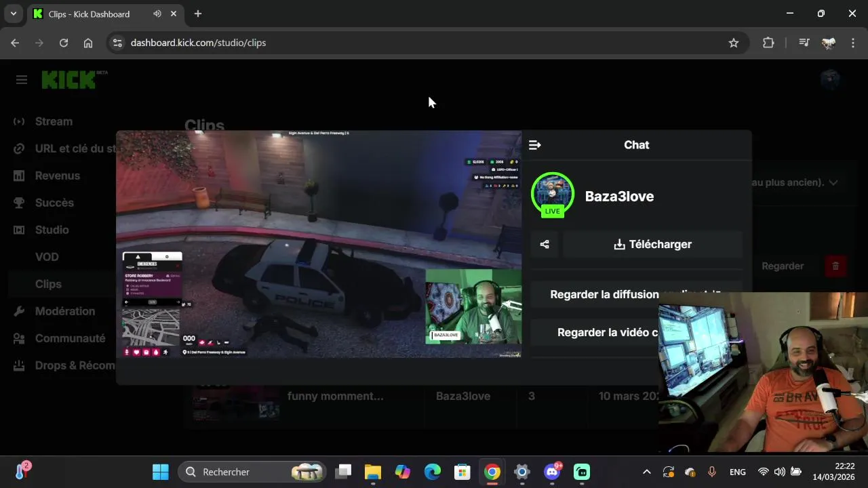868x488 pixels.
Task: Bookmark this page with star
Action: [x=734, y=43]
